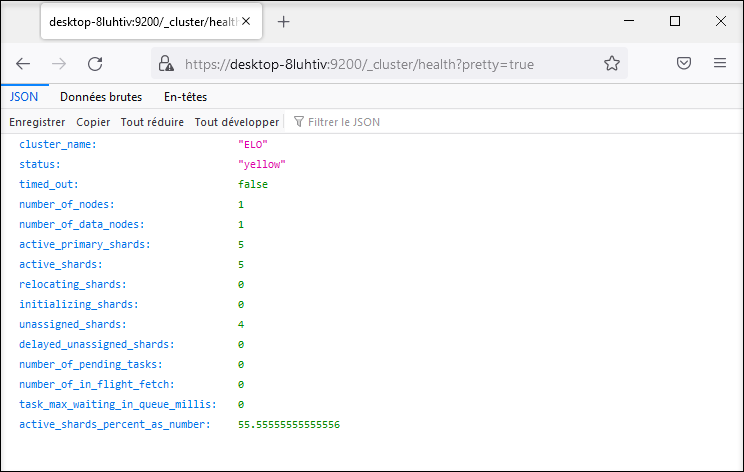Select the task_max_waiting_in_queue_millis key
Image resolution: width=744 pixels, height=472 pixels.
coord(118,404)
